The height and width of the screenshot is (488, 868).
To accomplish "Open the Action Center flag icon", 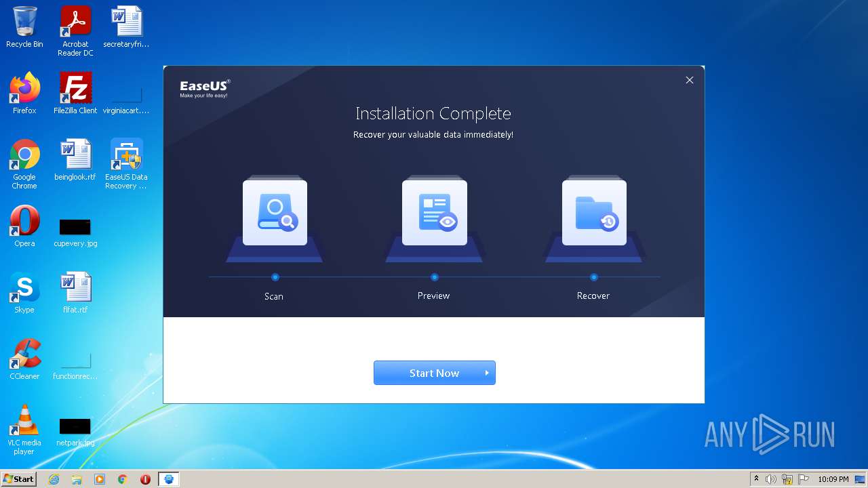I will click(x=803, y=479).
